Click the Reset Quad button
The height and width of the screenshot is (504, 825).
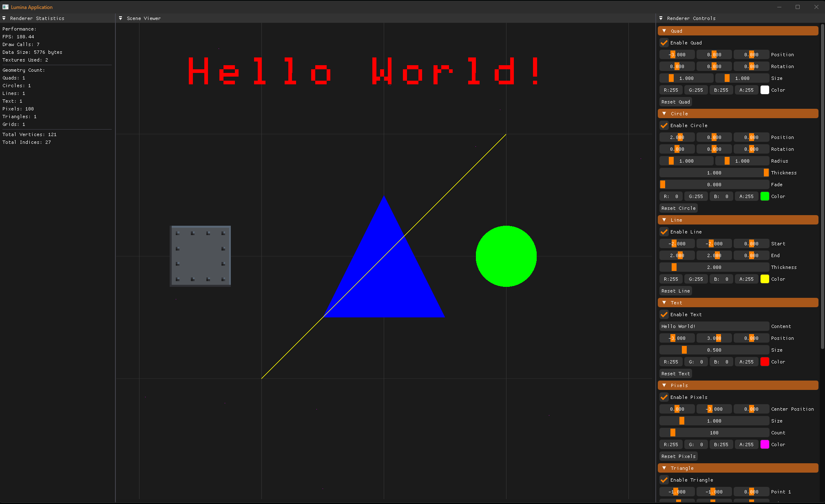point(675,101)
